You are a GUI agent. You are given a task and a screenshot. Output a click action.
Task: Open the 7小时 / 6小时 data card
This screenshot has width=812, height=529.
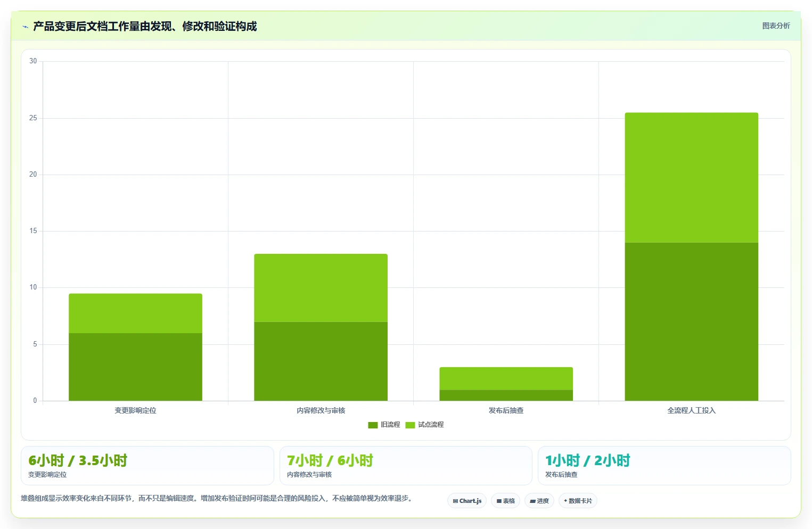[x=406, y=466]
